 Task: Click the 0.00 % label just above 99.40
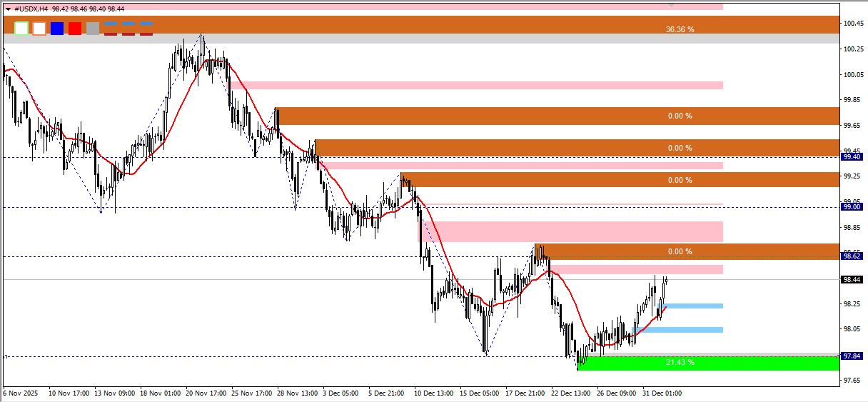pyautogui.click(x=680, y=148)
